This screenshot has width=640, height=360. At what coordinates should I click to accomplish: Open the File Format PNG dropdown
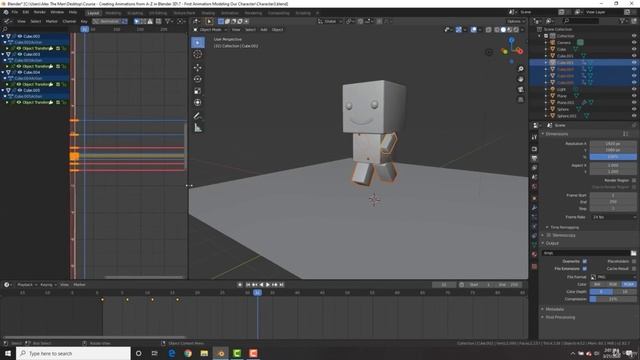[613, 277]
